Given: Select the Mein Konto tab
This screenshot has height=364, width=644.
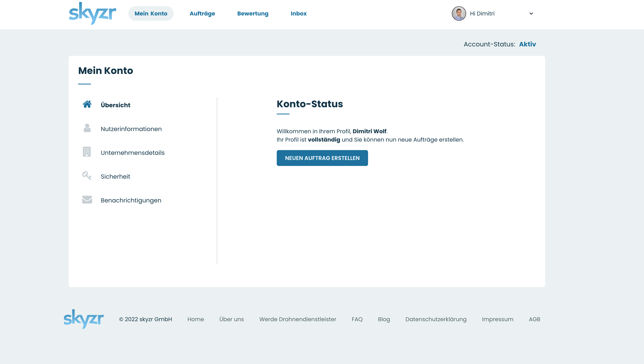Looking at the screenshot, I should point(151,13).
